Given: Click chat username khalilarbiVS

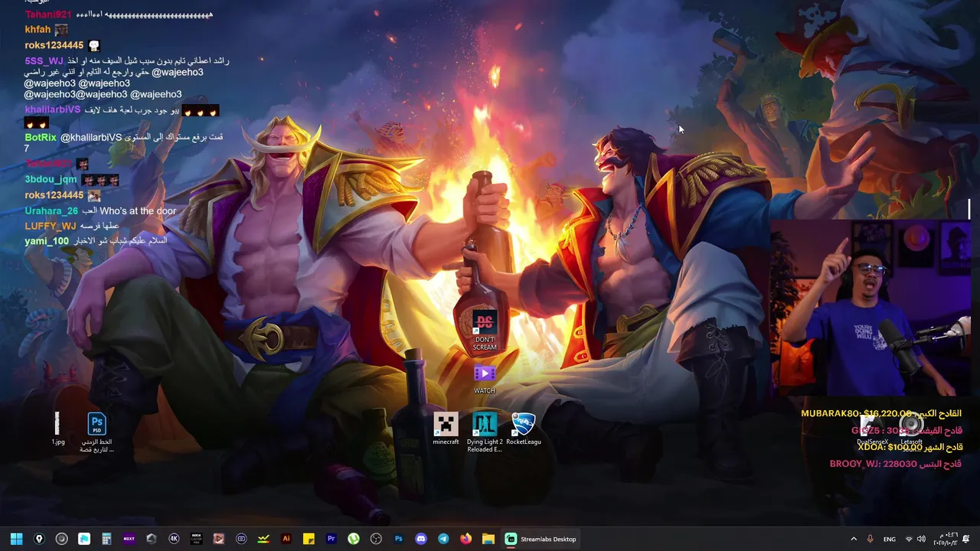Looking at the screenshot, I should tap(52, 109).
